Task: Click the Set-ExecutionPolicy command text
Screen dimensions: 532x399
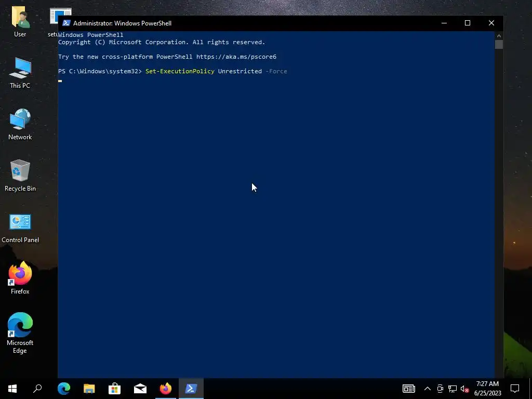Action: [x=180, y=71]
